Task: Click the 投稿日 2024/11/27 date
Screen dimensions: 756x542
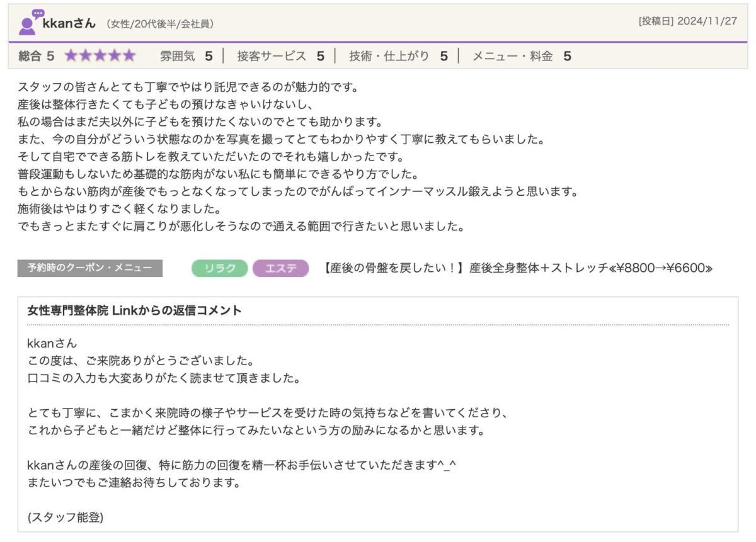Action: tap(687, 21)
